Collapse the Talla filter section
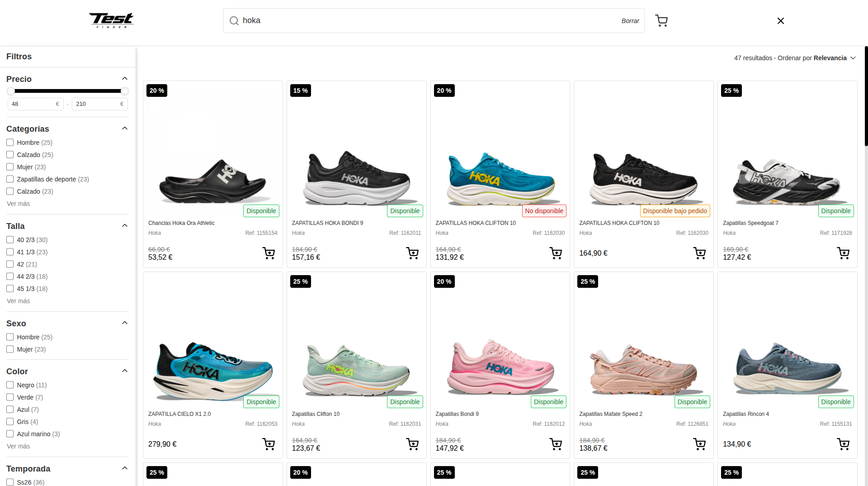 pos(125,226)
